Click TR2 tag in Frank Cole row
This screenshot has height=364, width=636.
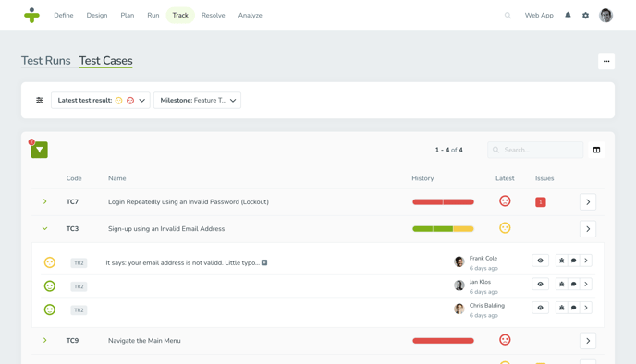79,262
